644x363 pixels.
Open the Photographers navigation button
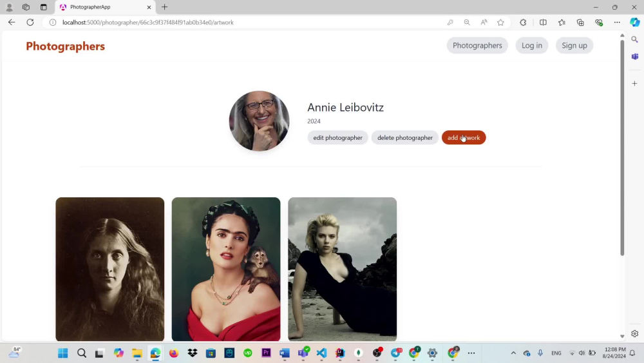click(x=477, y=45)
